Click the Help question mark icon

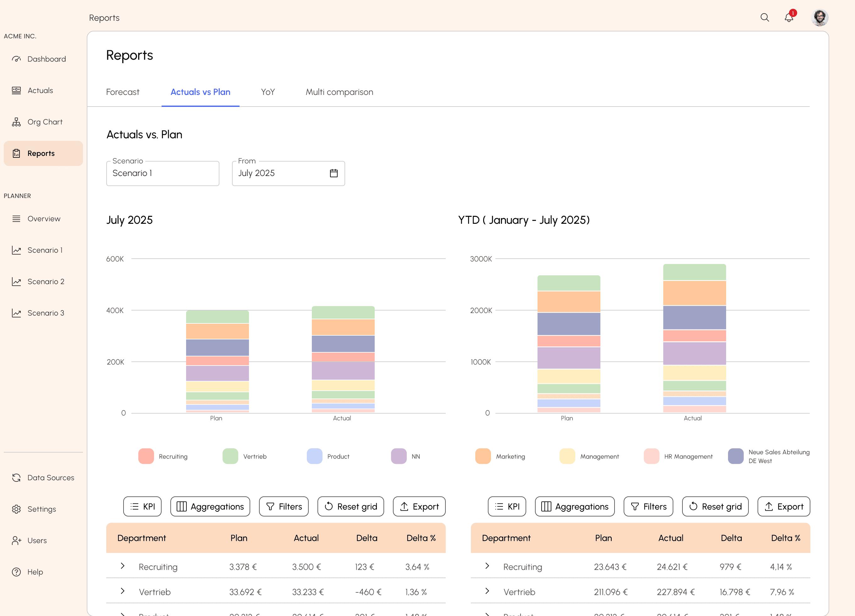16,572
